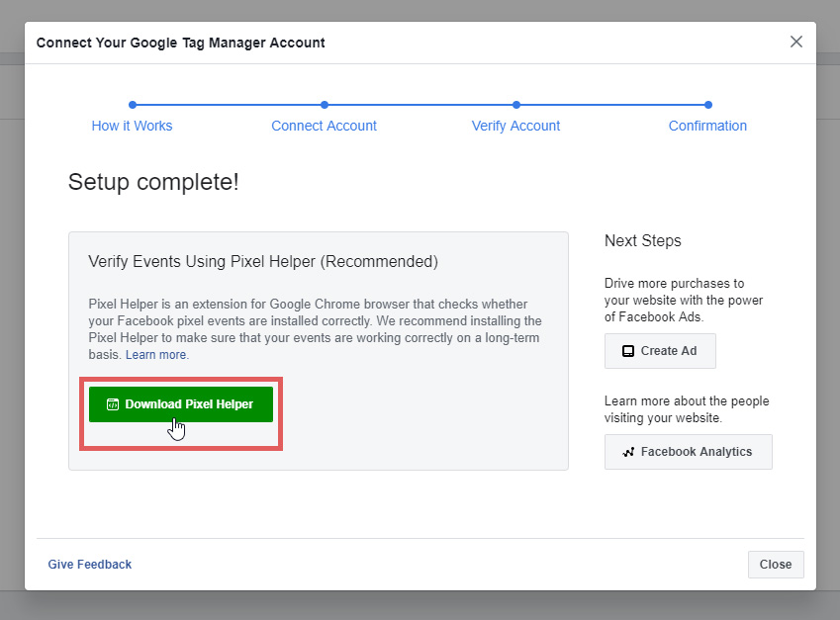Click the first progress dot above How it Works
The image size is (840, 620).
133,105
